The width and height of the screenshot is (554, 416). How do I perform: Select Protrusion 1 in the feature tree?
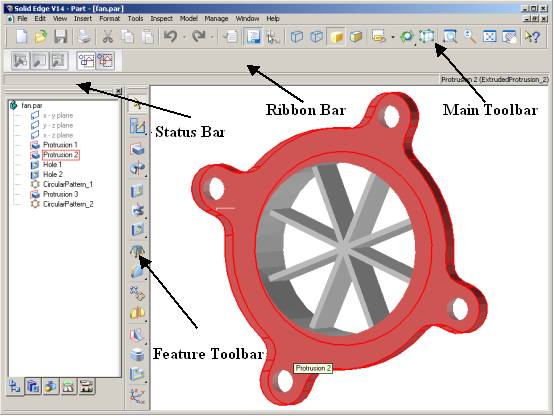pyautogui.click(x=60, y=145)
